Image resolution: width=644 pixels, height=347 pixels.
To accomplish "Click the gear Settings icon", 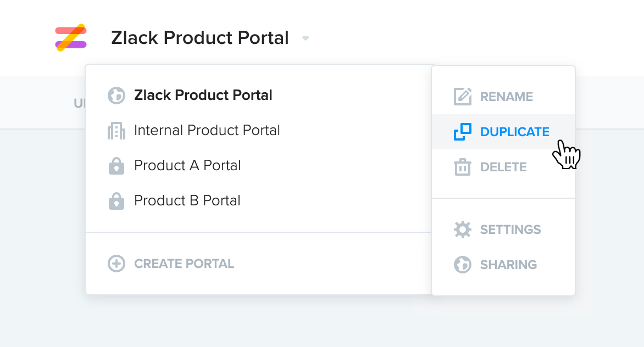I will [463, 230].
